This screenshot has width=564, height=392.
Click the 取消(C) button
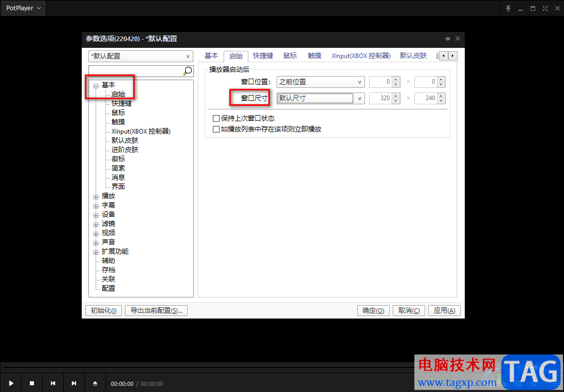point(409,310)
